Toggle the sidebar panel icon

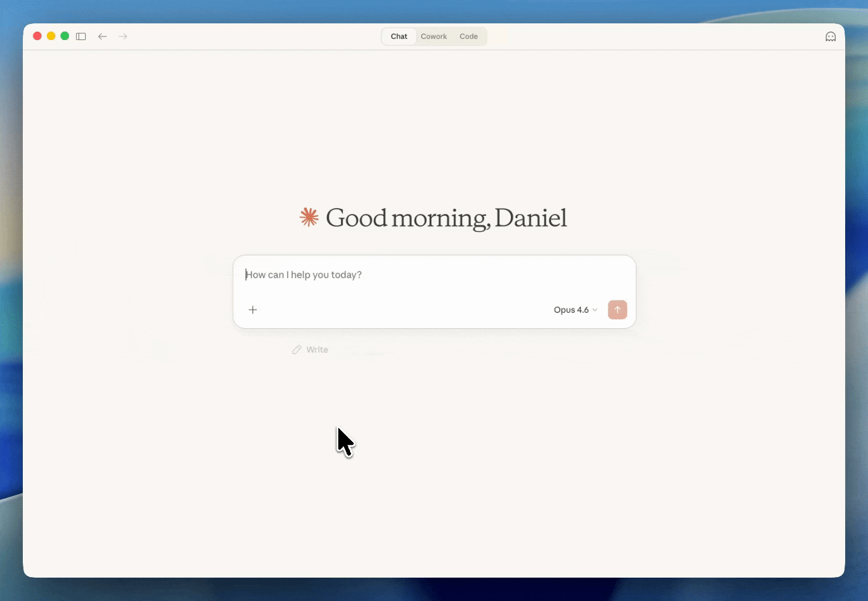(81, 37)
